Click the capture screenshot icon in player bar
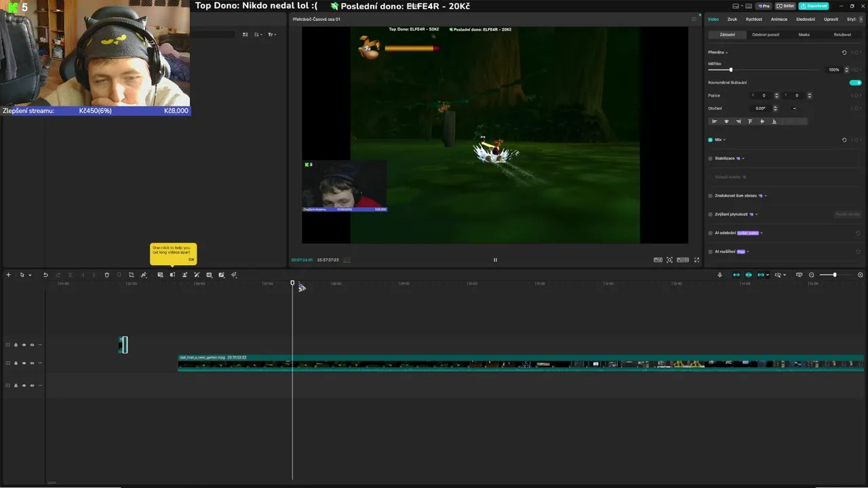The height and width of the screenshot is (488, 868). [669, 260]
